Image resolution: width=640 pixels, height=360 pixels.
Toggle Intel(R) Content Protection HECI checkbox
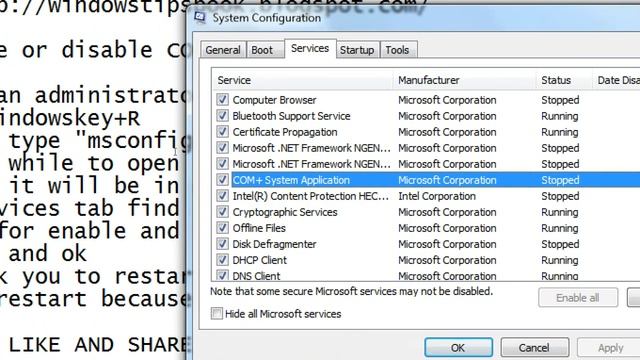(222, 196)
